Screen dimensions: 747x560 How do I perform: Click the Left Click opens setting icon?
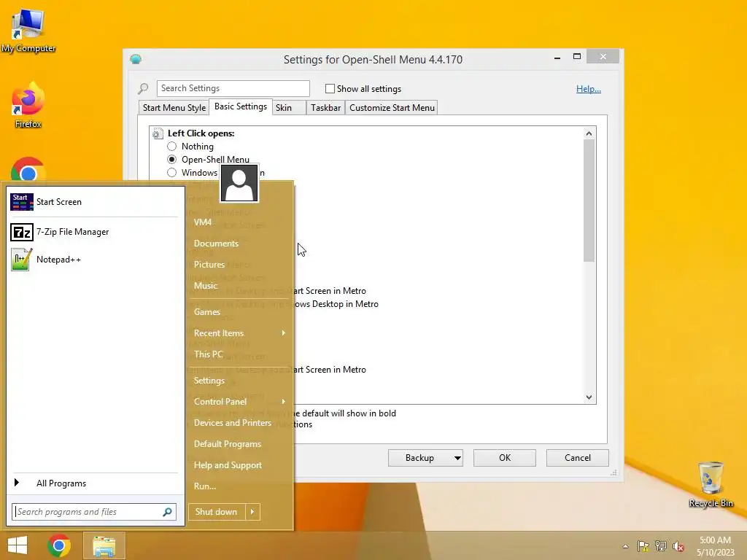click(158, 134)
